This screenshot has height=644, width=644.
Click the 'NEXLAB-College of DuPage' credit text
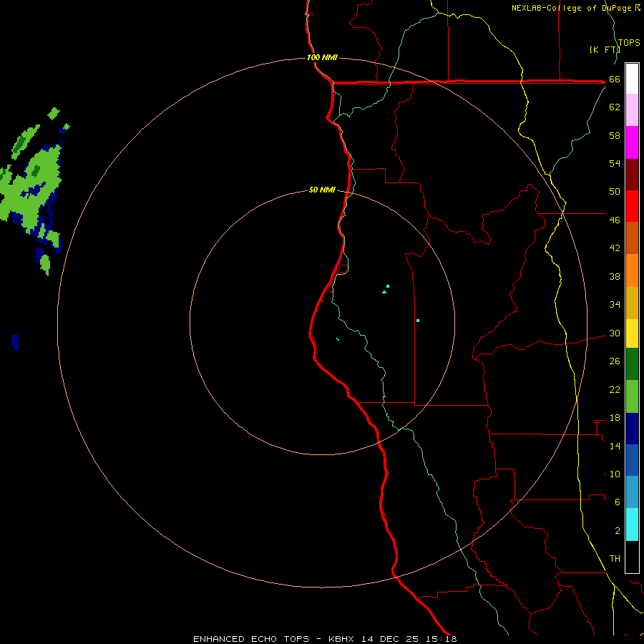[572, 8]
